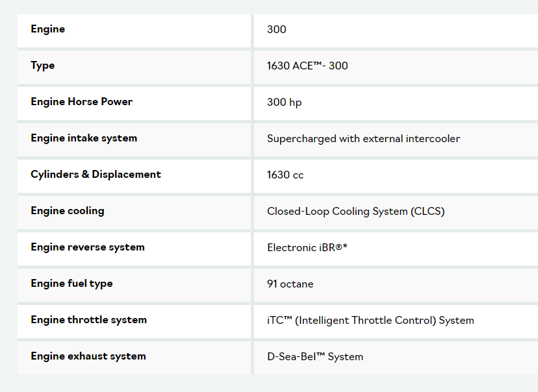This screenshot has height=392, width=538.
Task: Click the "Engine intake system" label
Action: (84, 138)
